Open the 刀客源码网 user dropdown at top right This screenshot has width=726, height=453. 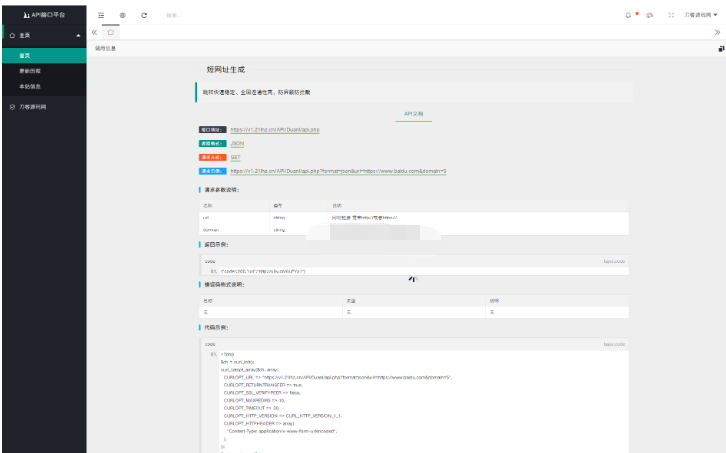click(702, 15)
